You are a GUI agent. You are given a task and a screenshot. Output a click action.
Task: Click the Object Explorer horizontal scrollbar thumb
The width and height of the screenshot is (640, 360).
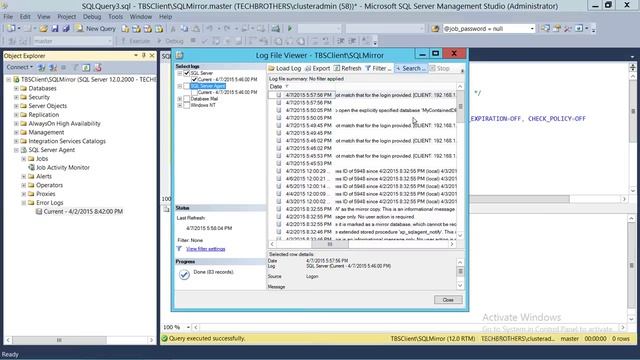click(x=59, y=340)
